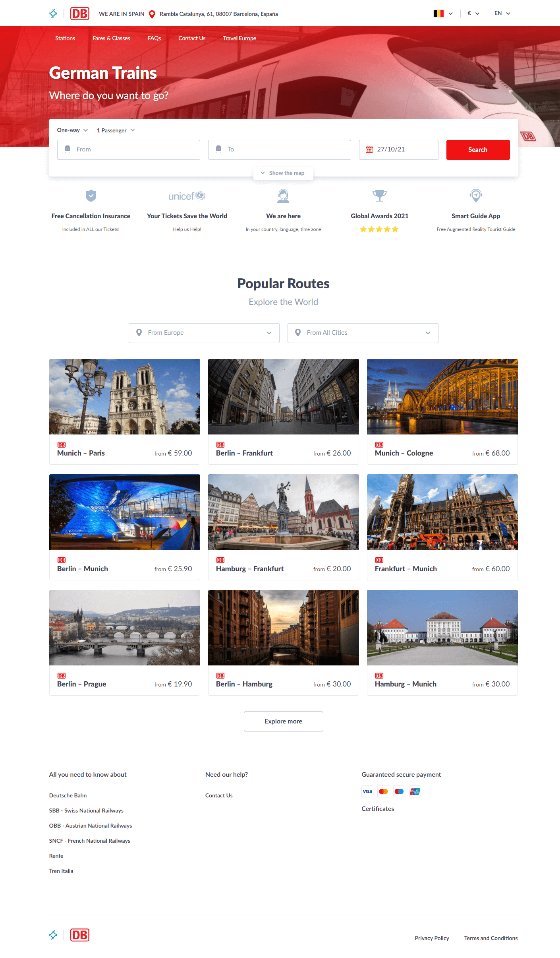Click the Smart Guide App icon

tap(476, 195)
